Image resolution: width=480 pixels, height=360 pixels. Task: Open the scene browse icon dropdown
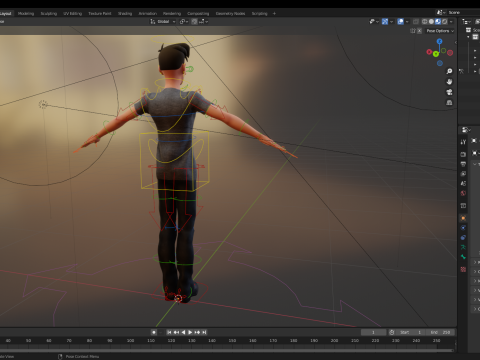click(x=441, y=12)
